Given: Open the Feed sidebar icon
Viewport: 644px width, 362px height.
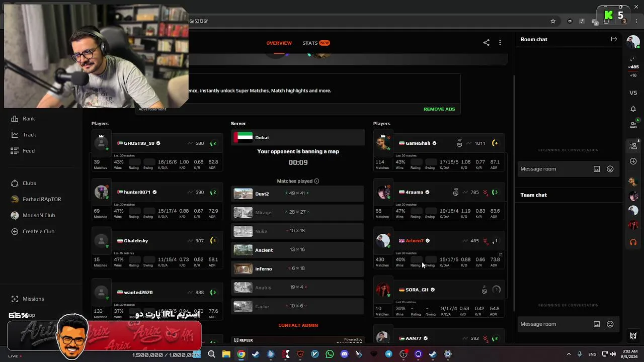Looking at the screenshot, I should point(15,151).
